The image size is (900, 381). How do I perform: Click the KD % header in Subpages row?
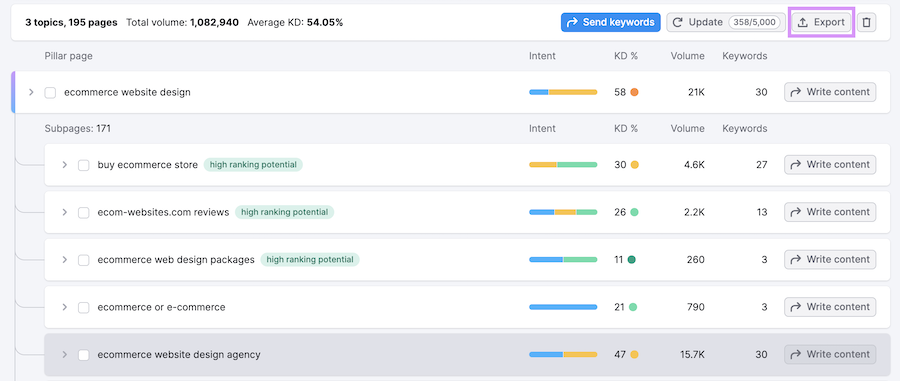click(x=626, y=129)
